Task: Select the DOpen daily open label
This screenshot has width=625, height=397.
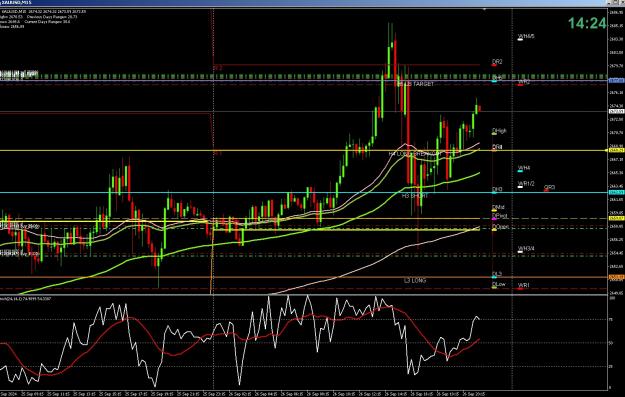Action: 500,227
